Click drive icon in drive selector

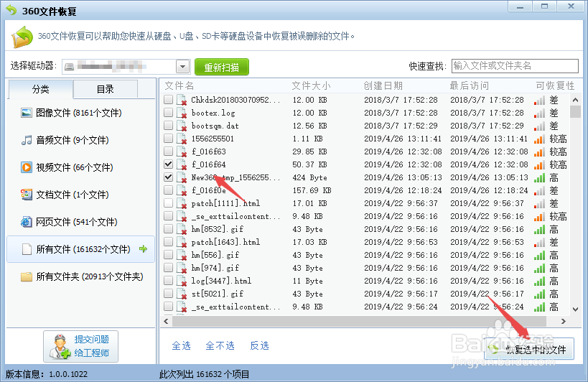pyautogui.click(x=69, y=67)
